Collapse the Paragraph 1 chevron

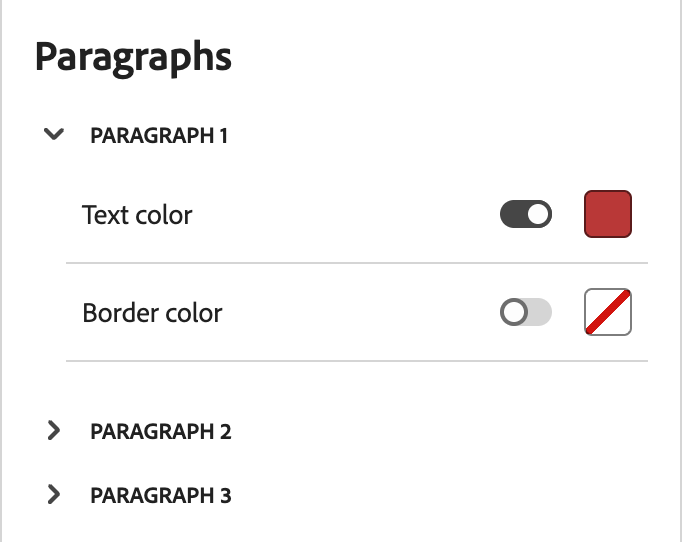click(x=55, y=135)
